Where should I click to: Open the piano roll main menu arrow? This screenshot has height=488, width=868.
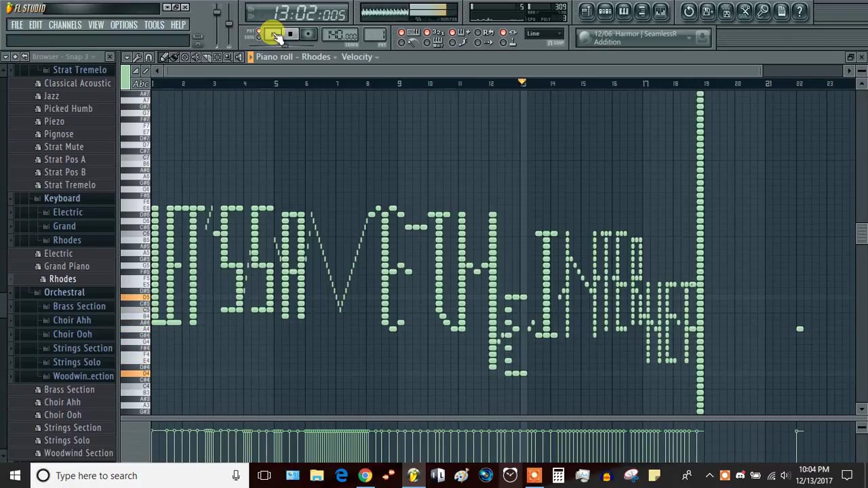[127, 57]
